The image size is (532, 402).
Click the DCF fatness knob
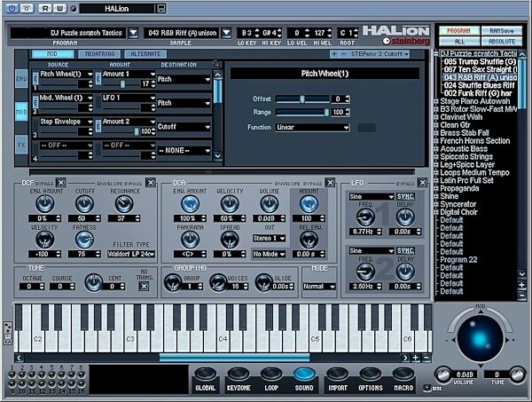click(x=84, y=240)
